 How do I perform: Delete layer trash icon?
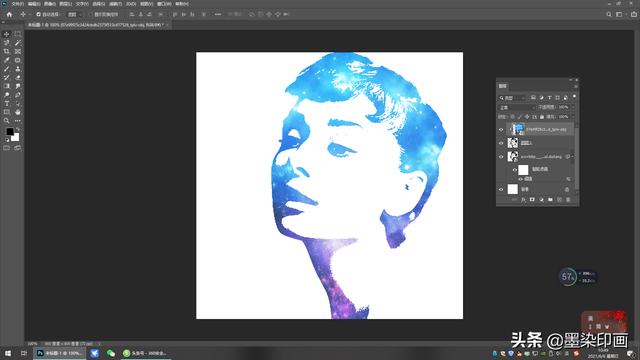click(x=568, y=200)
